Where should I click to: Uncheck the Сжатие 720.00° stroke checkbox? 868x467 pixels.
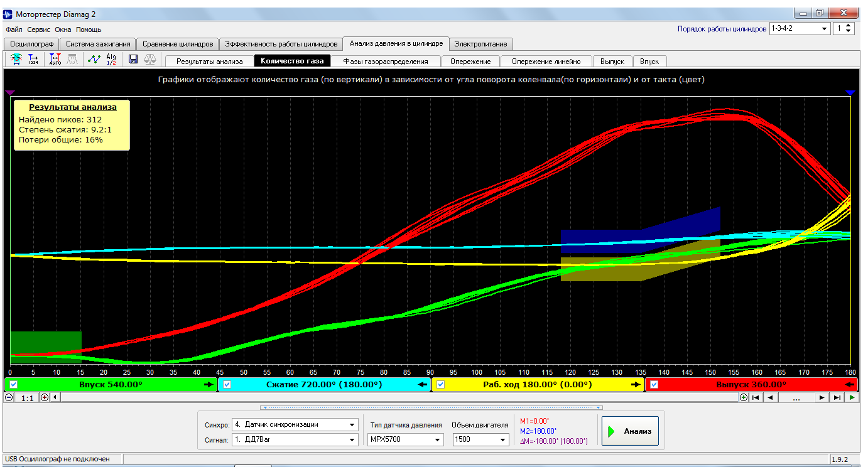tap(227, 385)
